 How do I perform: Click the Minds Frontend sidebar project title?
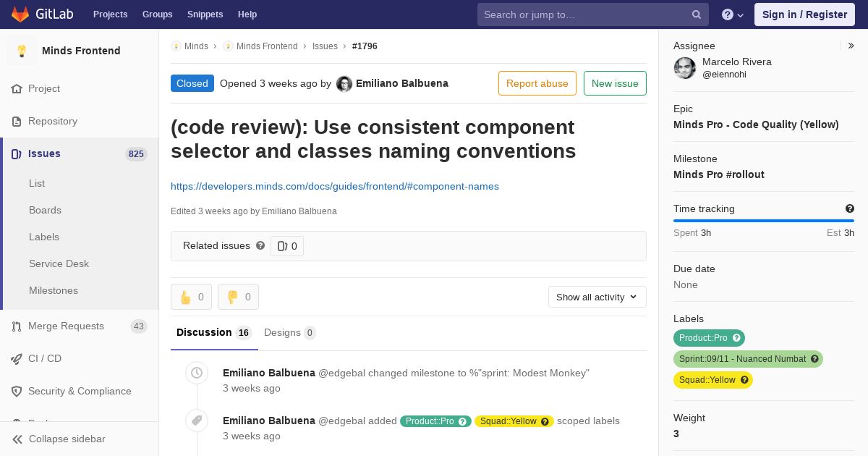(x=81, y=51)
